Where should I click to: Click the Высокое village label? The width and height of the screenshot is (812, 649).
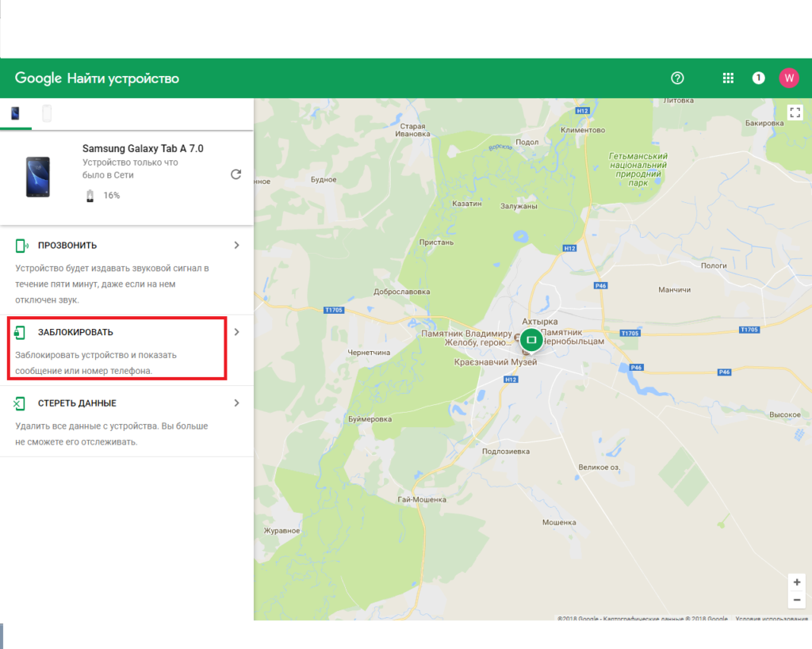coord(785,414)
